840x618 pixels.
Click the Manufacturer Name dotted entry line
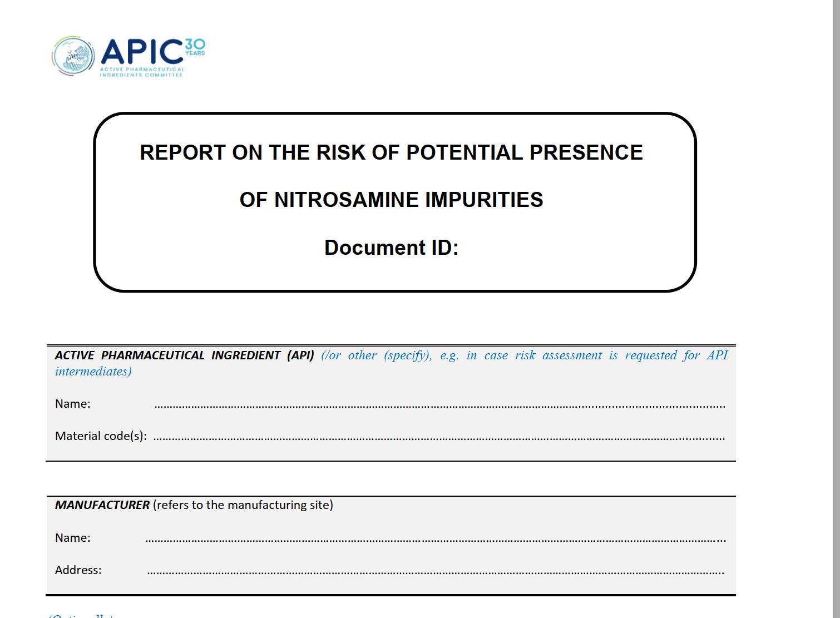435,540
